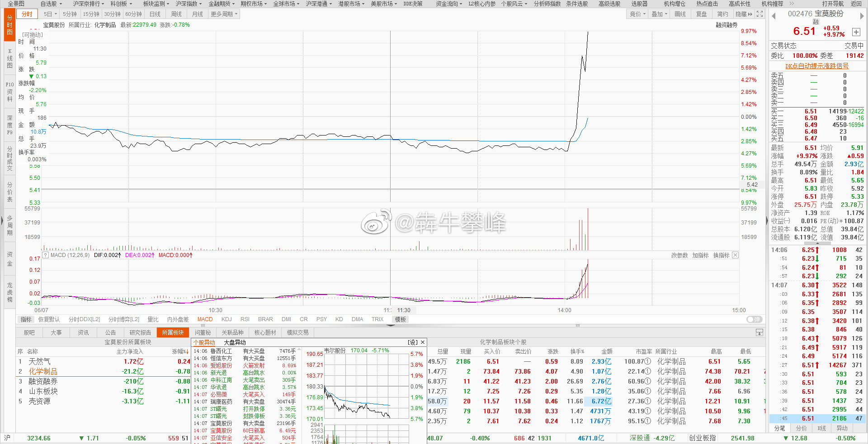Viewport: 868px width, 444px height.
Task: Click the collapse bottom panel icon
Action: (759, 332)
